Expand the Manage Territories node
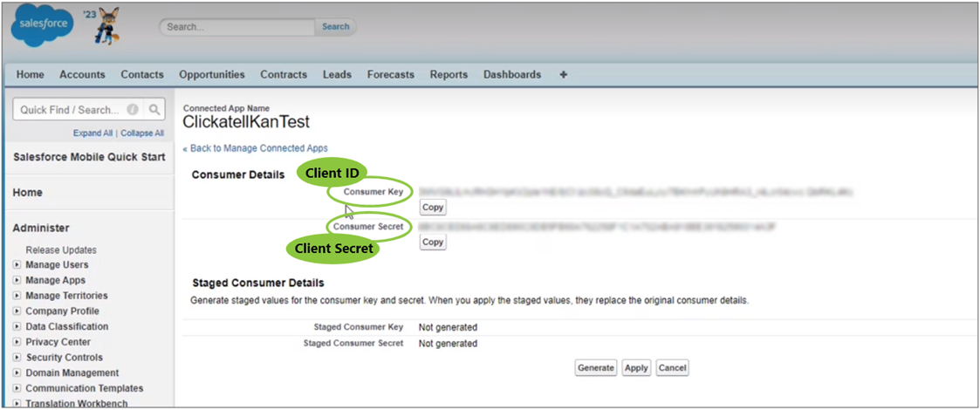980x410 pixels. pyautogui.click(x=17, y=296)
